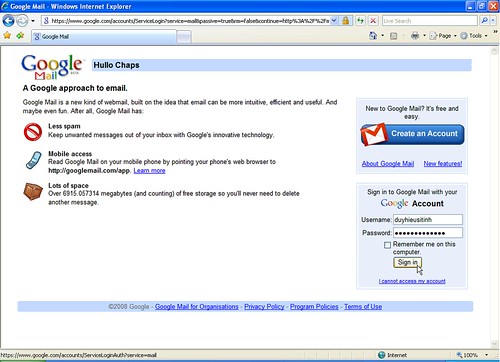The height and width of the screenshot is (362, 500).
Task: Expand the address bar history dropdown
Action: [x=334, y=21]
